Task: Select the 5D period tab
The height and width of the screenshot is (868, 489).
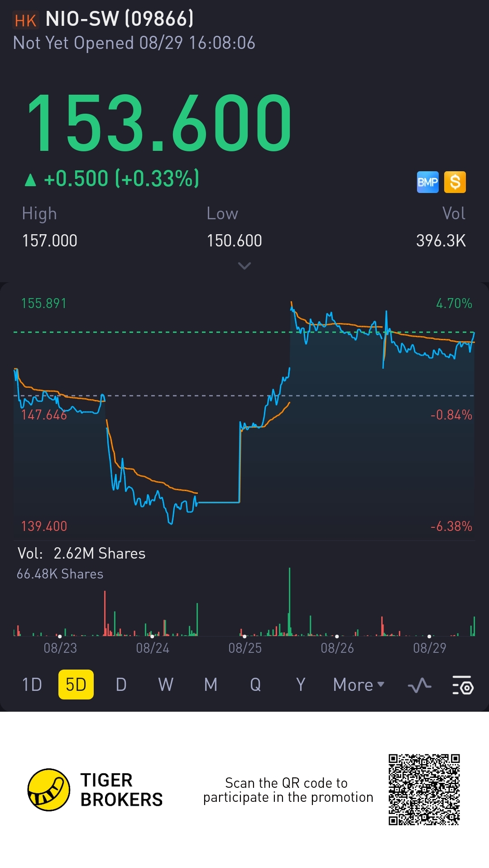Action: (76, 685)
